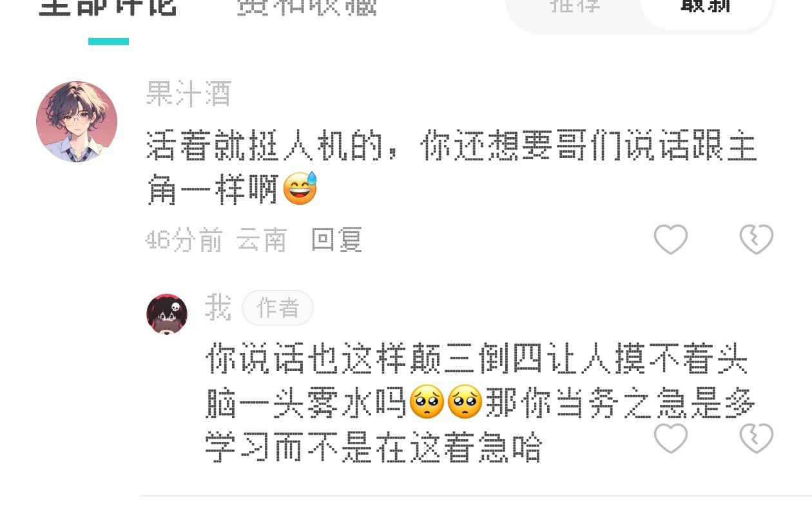Dislike the author's reply via broken heart

tap(756, 439)
